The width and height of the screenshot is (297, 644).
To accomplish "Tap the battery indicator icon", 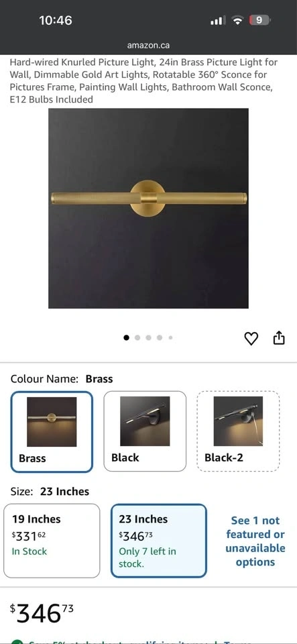I will point(259,20).
